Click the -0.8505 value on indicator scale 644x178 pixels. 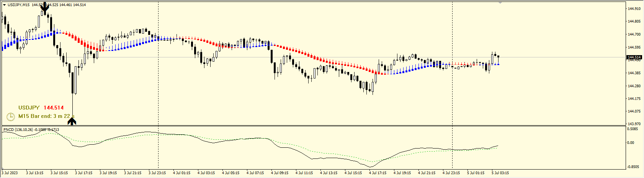[x=634, y=167]
